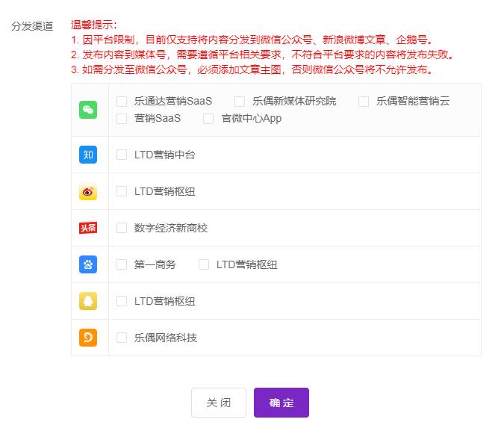
Task: Click the 数字经济新商校 label text
Action: pyautogui.click(x=171, y=229)
